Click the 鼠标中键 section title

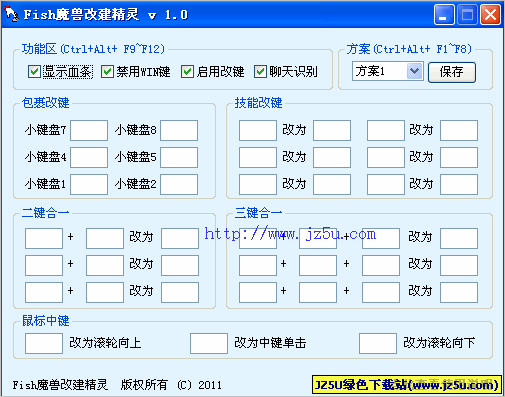(x=46, y=321)
